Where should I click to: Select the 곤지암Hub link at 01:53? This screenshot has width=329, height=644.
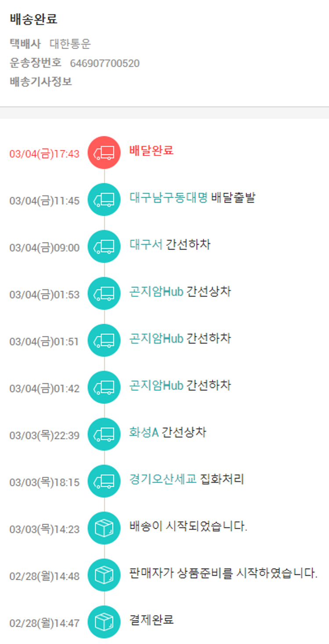(x=156, y=292)
